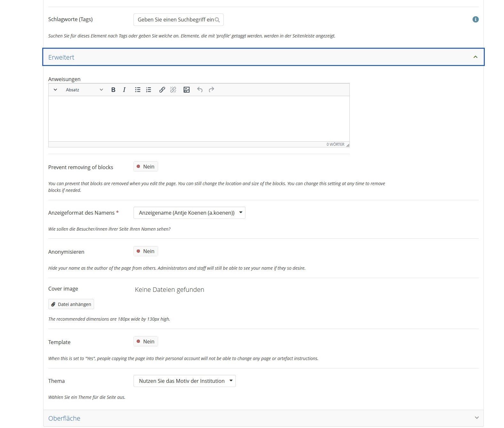504x428 pixels.
Task: Toggle the Template Nein switch
Action: [x=146, y=342]
